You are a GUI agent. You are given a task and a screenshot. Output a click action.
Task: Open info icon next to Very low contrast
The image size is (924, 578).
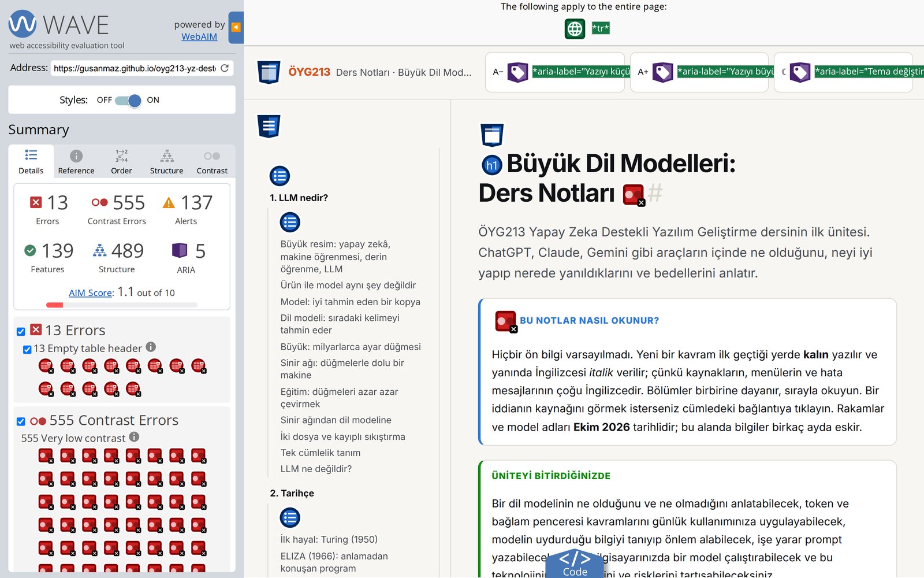coord(134,437)
